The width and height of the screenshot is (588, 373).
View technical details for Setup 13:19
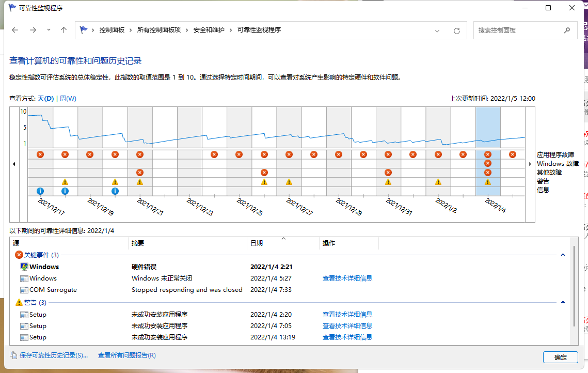[x=347, y=337]
